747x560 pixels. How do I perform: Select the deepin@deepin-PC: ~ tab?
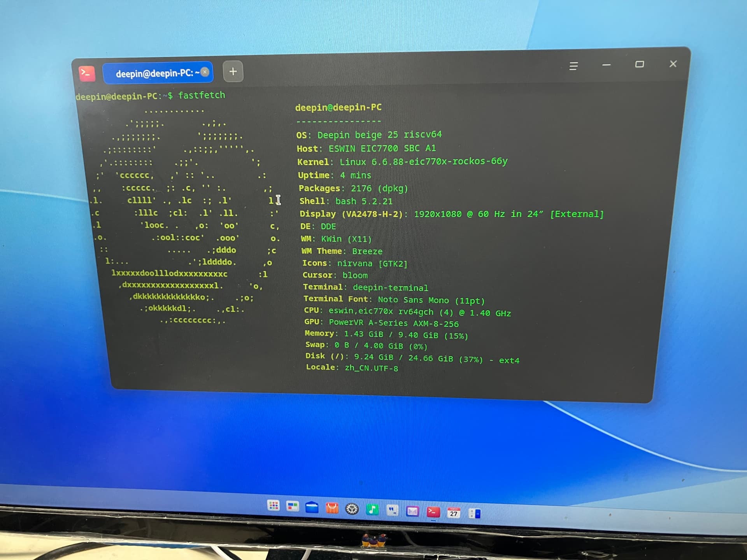pos(158,73)
